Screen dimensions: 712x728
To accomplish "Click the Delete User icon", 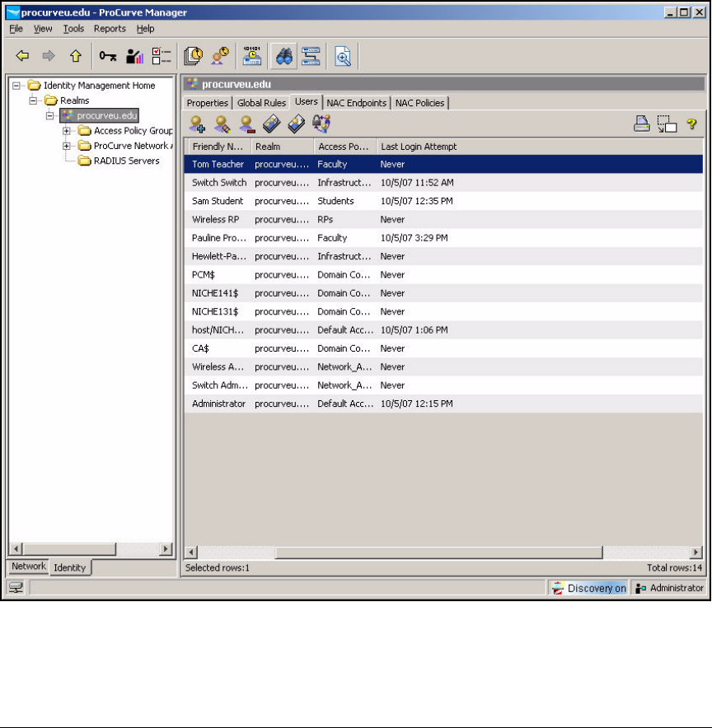I will [x=247, y=124].
